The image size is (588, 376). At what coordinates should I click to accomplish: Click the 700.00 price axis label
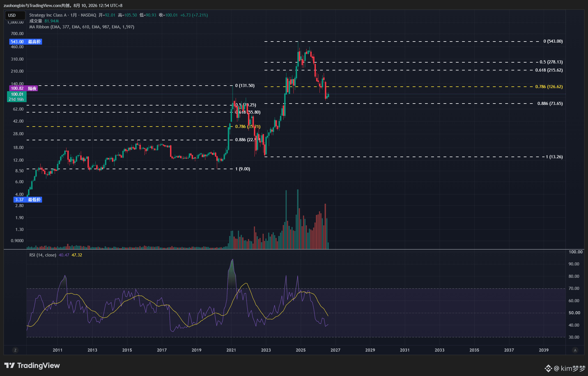click(17, 34)
